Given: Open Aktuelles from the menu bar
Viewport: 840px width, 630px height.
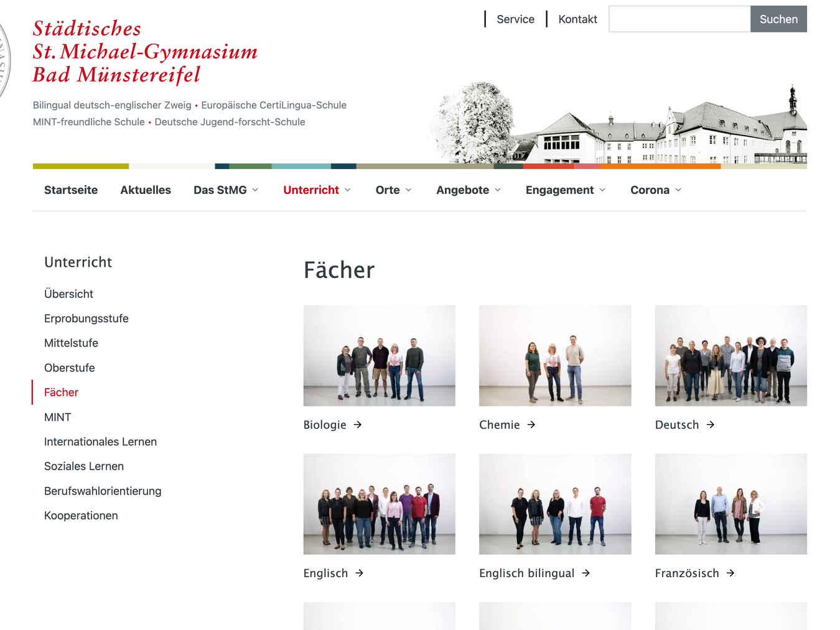Looking at the screenshot, I should point(146,190).
